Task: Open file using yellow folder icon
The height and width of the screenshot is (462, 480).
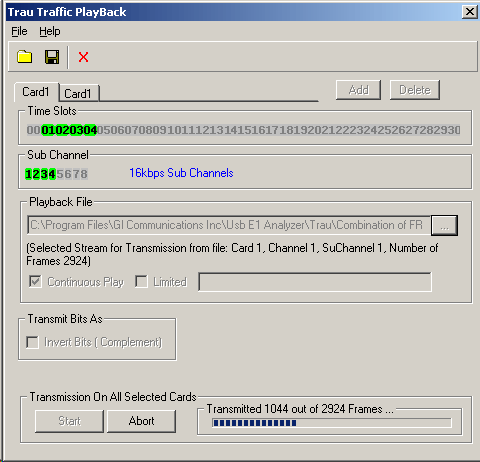Action: [25, 57]
